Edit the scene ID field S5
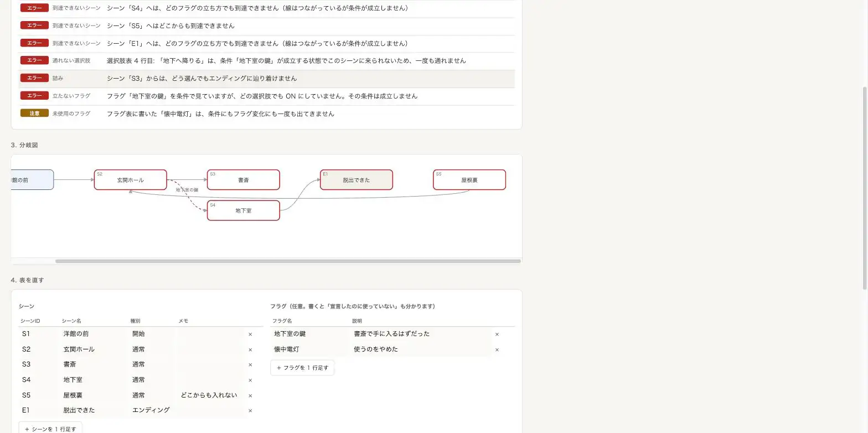Screen dimensions: 868x433 coord(38,395)
